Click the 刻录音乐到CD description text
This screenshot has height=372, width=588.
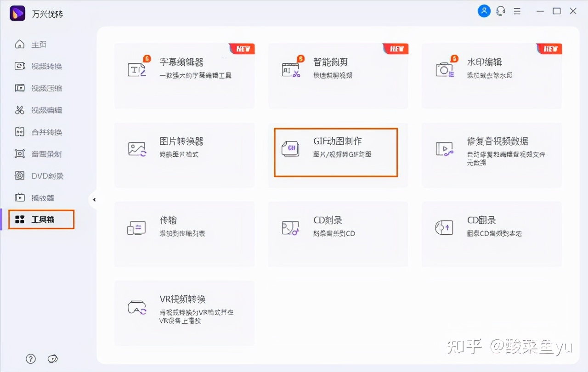(x=334, y=234)
